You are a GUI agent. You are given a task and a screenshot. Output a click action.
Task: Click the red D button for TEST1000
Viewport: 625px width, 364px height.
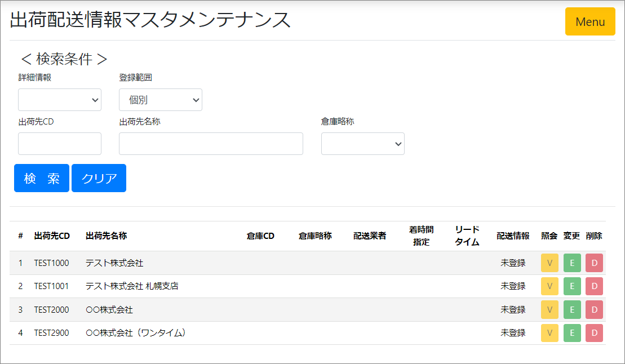(x=594, y=263)
